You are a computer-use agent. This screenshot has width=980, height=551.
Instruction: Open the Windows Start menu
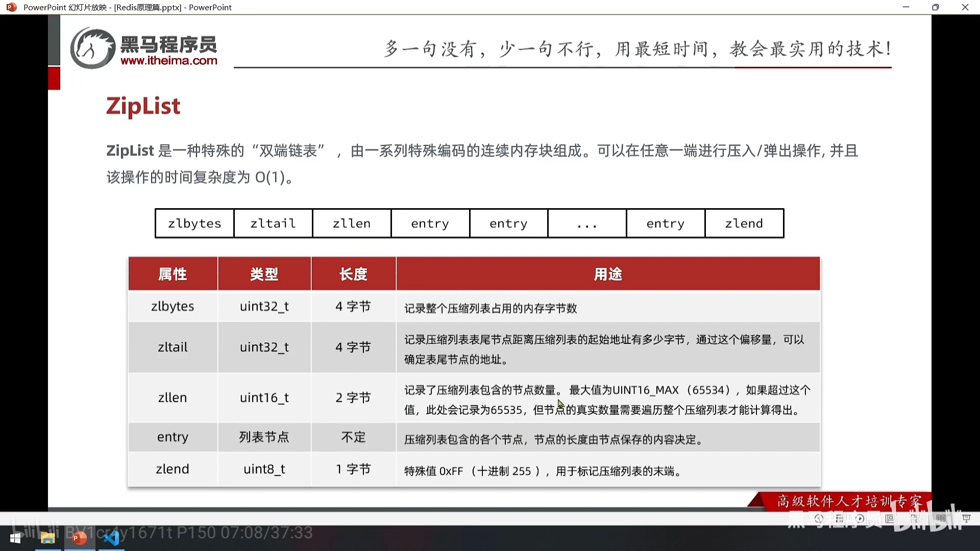click(x=15, y=538)
